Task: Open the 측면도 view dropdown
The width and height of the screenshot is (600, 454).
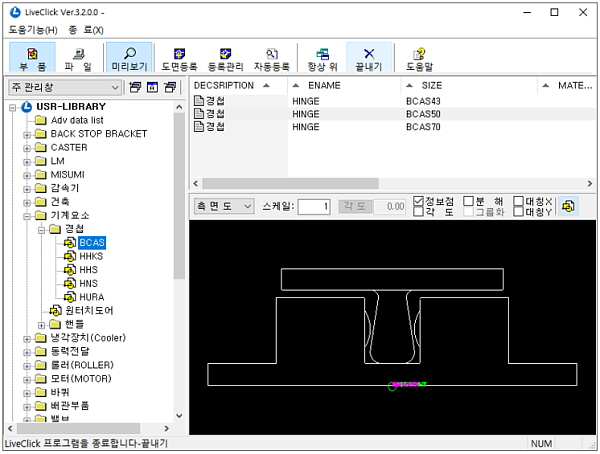Action: (x=224, y=206)
